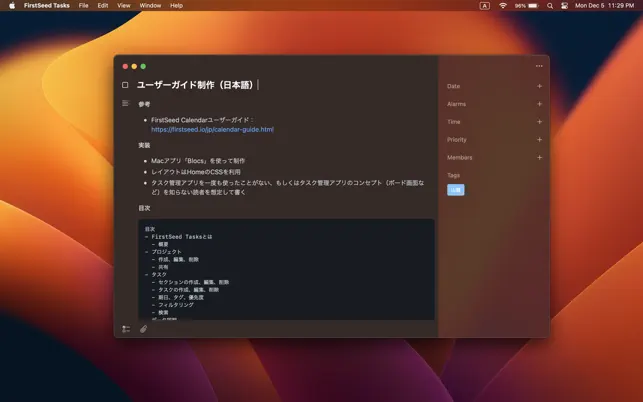Open Spotlight search in menu bar
Viewport: 643px width, 402px height.
coord(550,6)
